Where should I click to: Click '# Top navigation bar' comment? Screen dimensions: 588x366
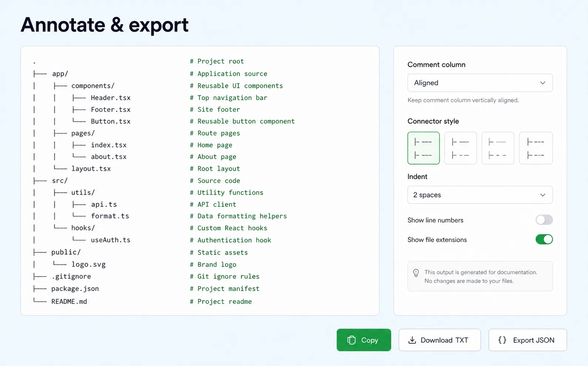[x=228, y=98]
